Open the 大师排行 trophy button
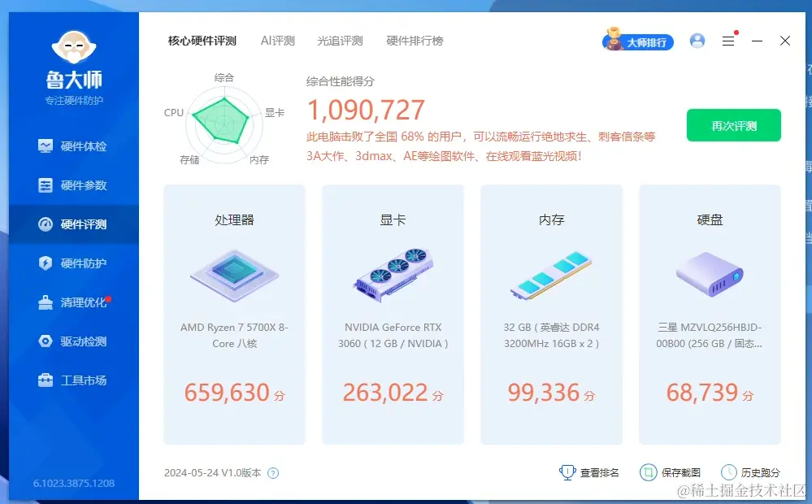The width and height of the screenshot is (812, 504). [x=638, y=41]
